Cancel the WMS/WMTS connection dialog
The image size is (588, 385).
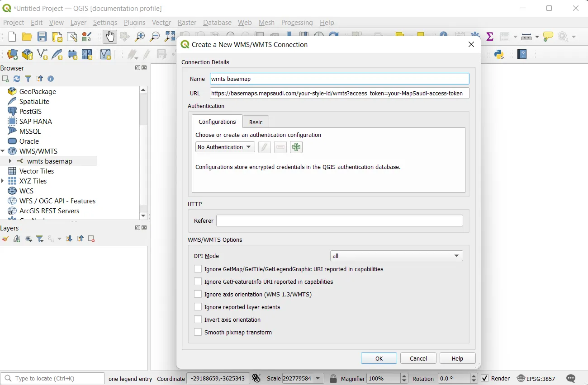coord(418,358)
